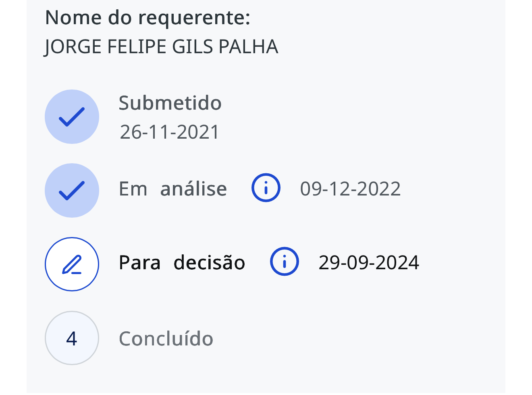Click the surname PALHA in applicant name

[x=248, y=47]
